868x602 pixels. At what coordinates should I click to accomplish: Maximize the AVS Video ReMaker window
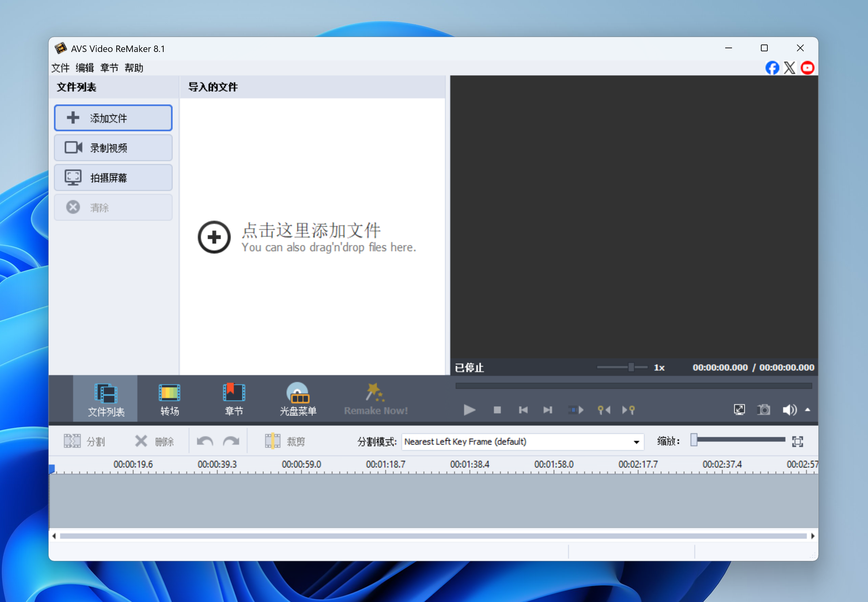click(x=764, y=48)
